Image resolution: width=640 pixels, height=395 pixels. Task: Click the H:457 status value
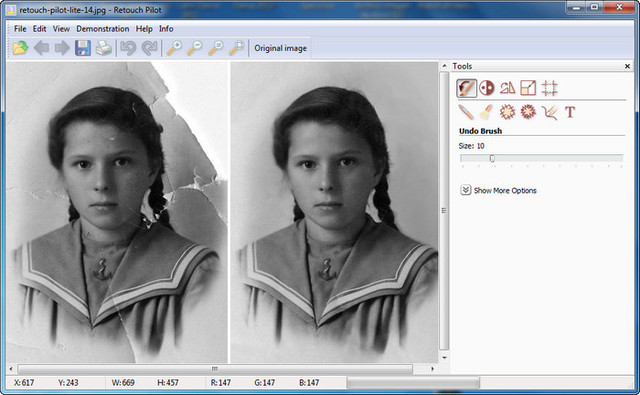[x=168, y=383]
